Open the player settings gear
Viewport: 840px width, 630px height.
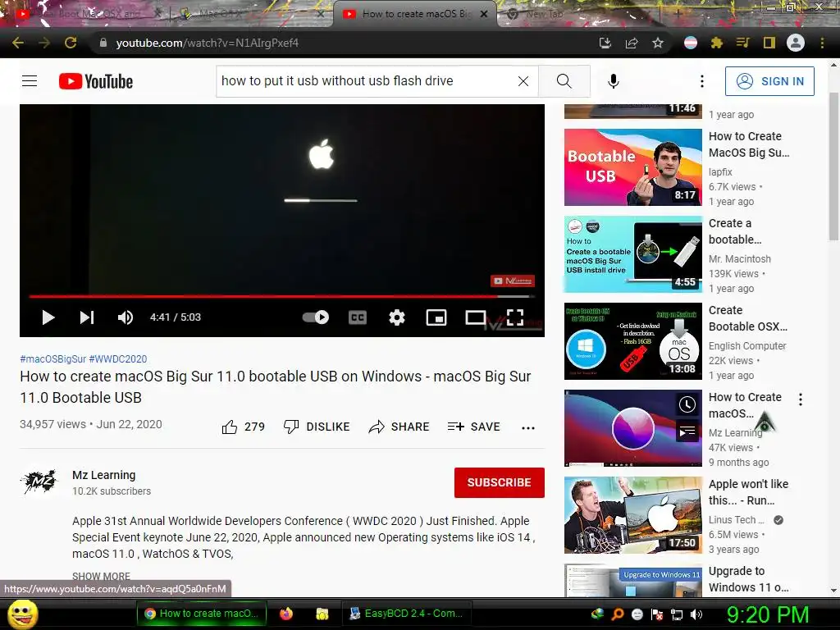click(396, 317)
